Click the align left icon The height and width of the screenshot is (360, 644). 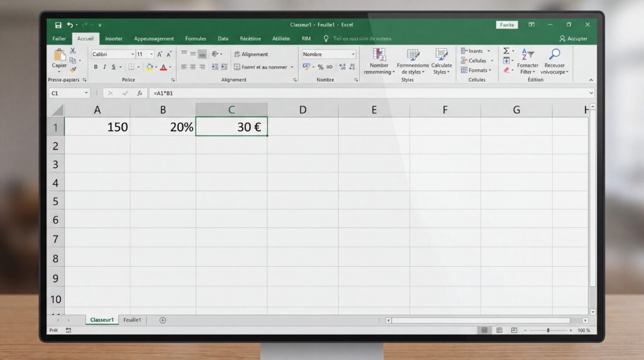click(x=184, y=67)
